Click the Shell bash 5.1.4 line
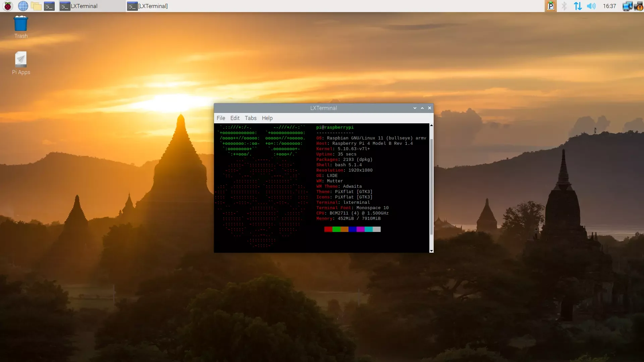Screen dimensions: 644x362 tap(339, 165)
